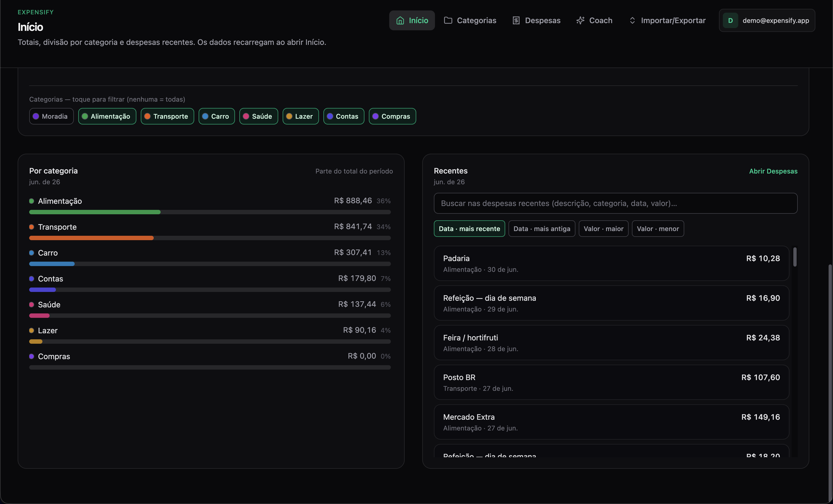Screen dimensions: 833x504
Task: Click the Parte do total do período label
Action: click(354, 171)
